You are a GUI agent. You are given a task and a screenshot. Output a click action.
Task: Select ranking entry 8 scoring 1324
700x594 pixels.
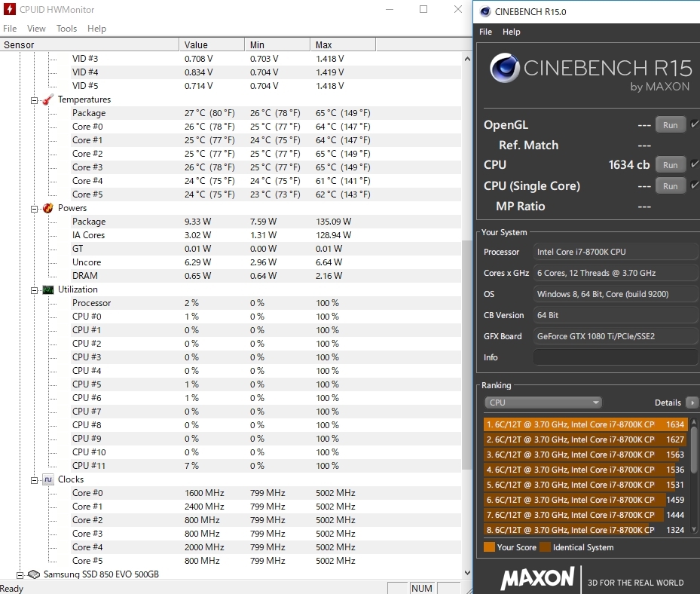585,530
